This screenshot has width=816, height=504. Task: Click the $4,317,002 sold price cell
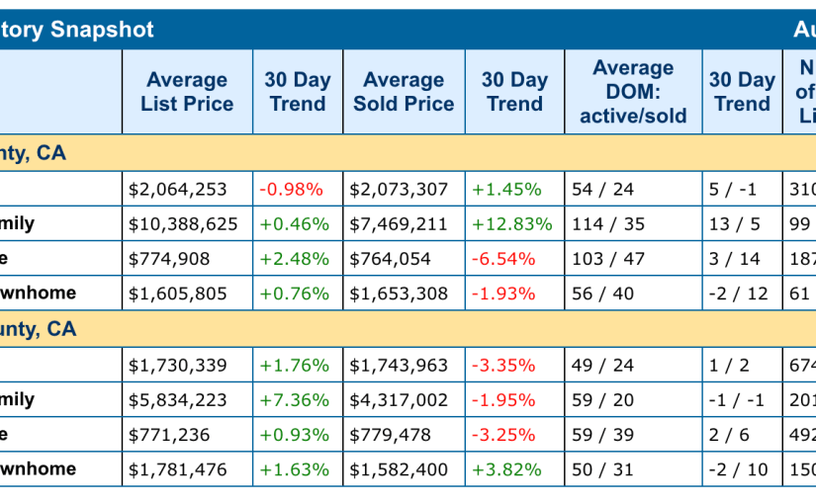tap(399, 399)
